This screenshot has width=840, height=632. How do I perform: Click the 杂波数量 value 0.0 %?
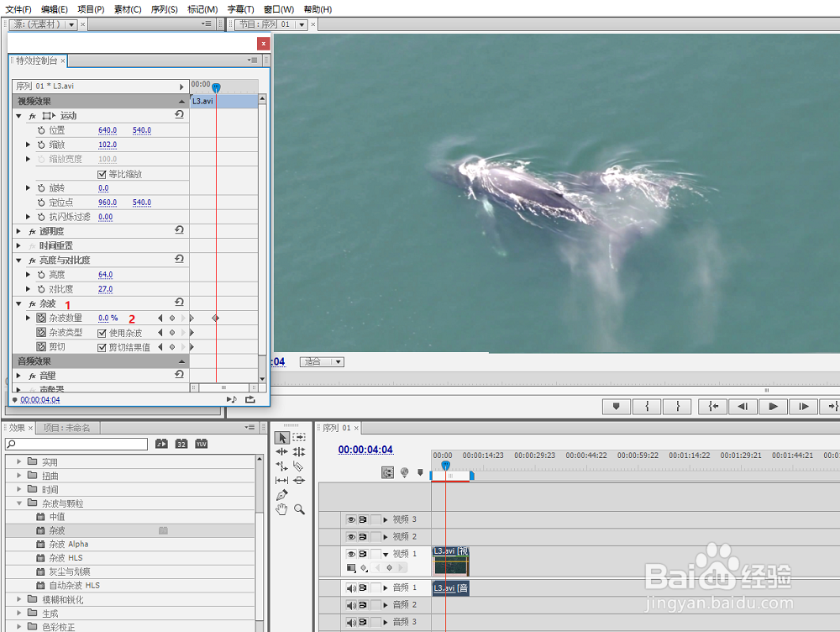tap(108, 318)
